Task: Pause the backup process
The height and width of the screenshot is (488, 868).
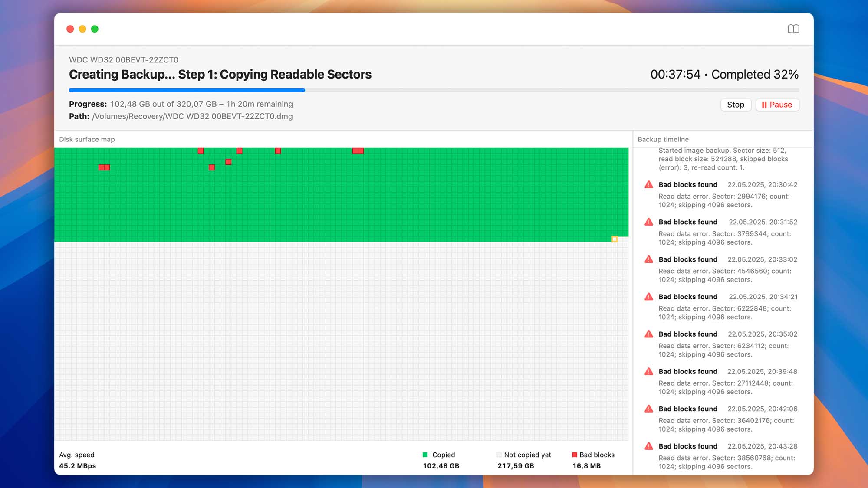Action: pos(777,105)
